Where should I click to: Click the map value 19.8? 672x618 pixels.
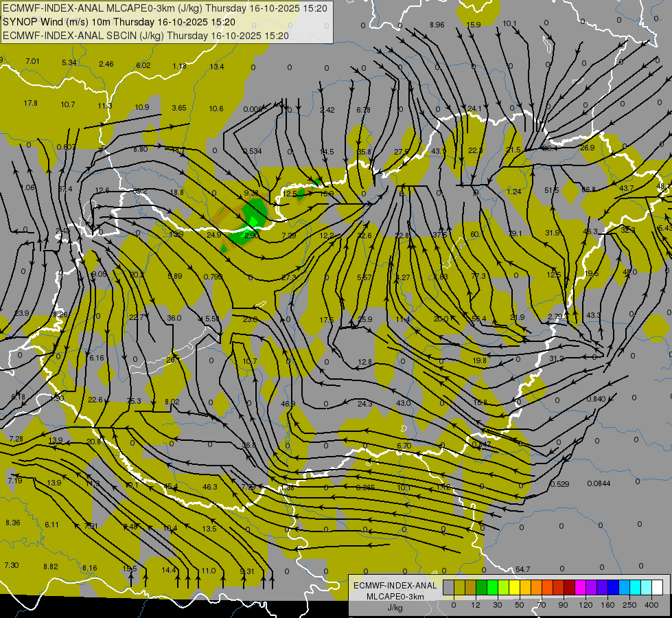point(479,360)
